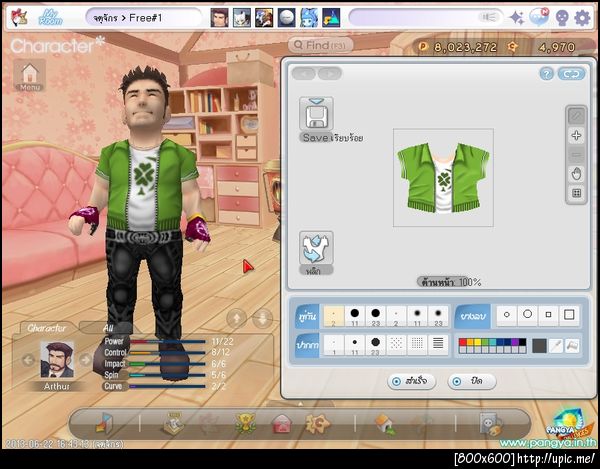The height and width of the screenshot is (469, 600).
Task: Select the size 1 pen tip
Action: [334, 345]
